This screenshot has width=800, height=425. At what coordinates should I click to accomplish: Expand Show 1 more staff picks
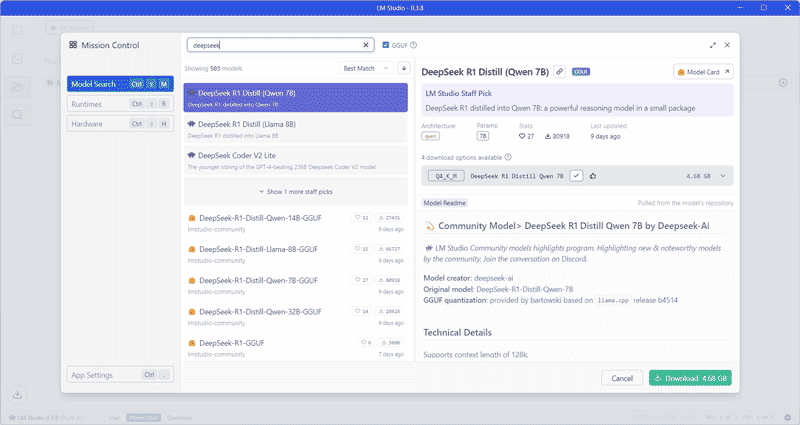coord(296,192)
